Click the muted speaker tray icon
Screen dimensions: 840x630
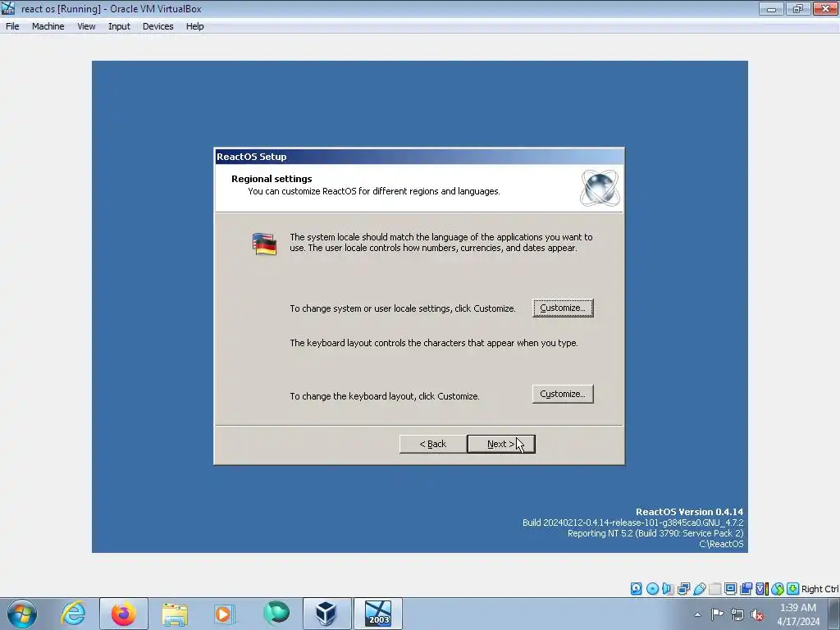tap(757, 615)
